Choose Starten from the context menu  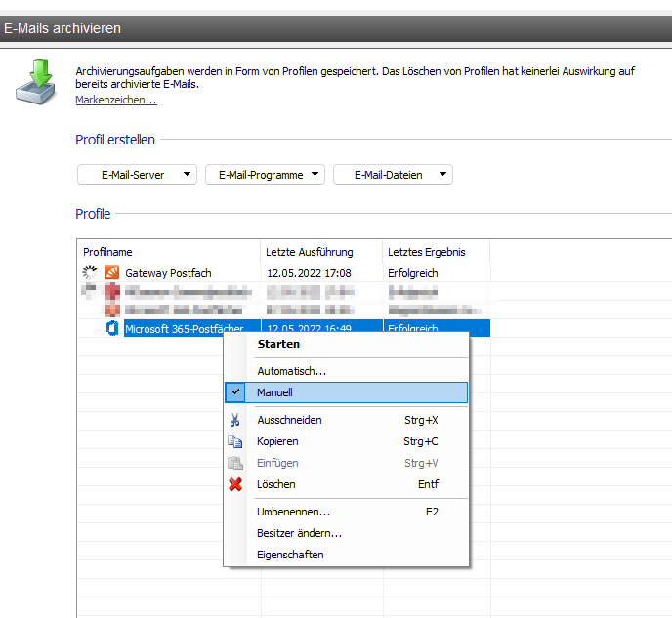[x=278, y=344]
